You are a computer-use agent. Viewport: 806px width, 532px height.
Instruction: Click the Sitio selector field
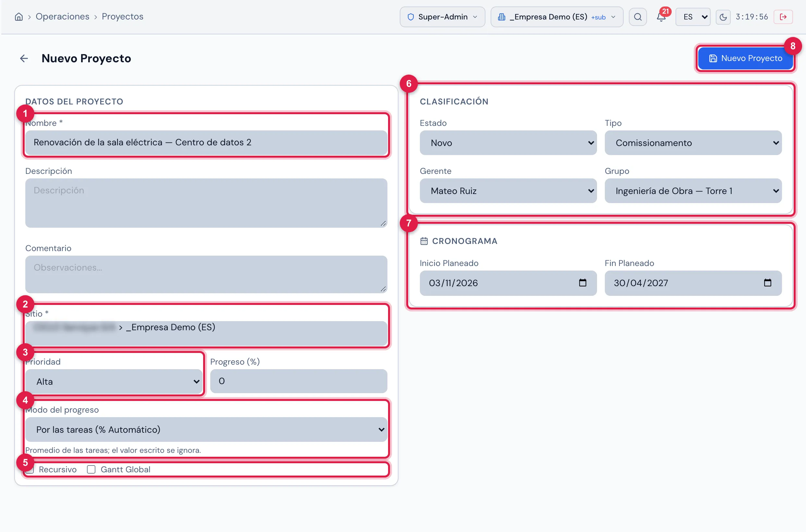206,333
